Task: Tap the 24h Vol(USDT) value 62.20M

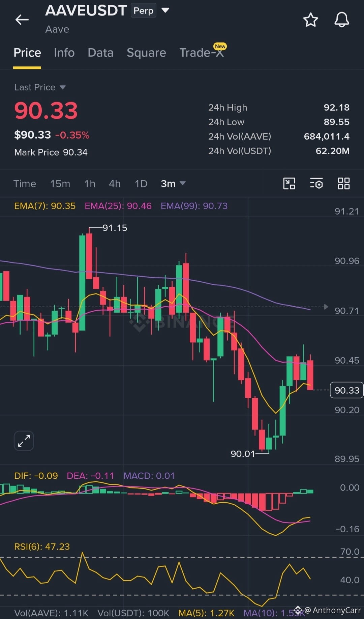Action: (332, 151)
